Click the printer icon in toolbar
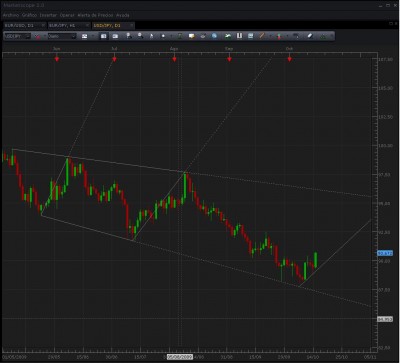Screen dimensions: 400x364 coord(203,36)
